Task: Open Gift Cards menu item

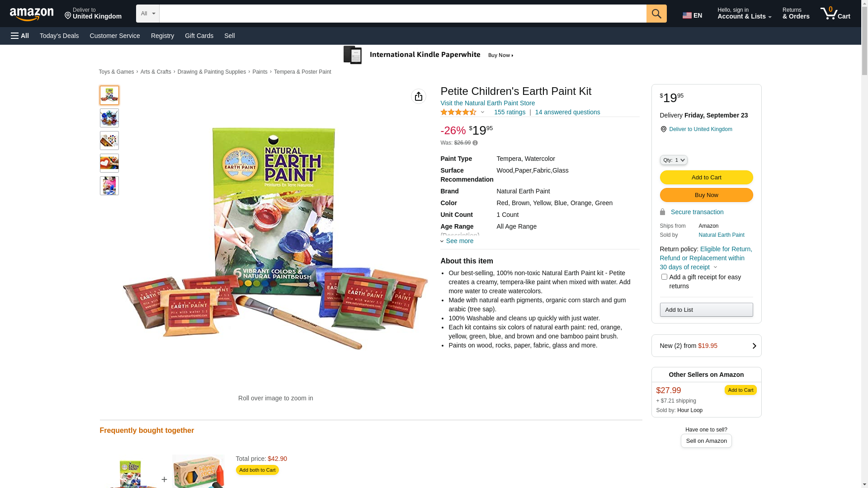Action: tap(199, 36)
